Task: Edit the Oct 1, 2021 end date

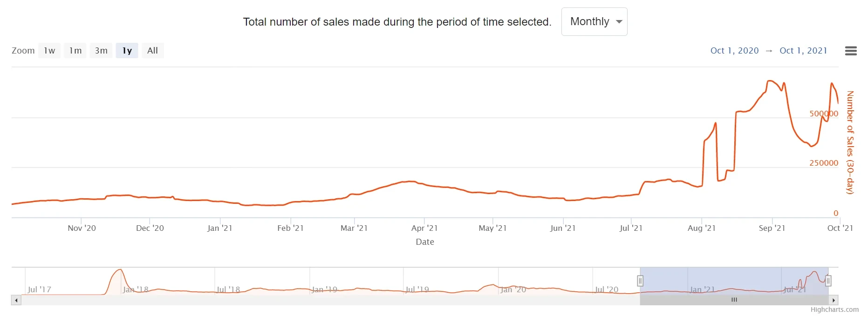Action: [803, 51]
